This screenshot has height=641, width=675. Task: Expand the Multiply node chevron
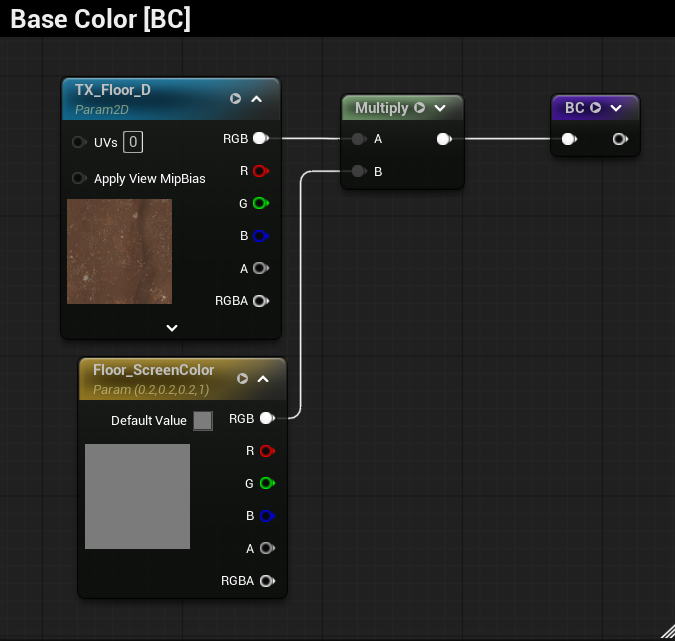click(440, 108)
